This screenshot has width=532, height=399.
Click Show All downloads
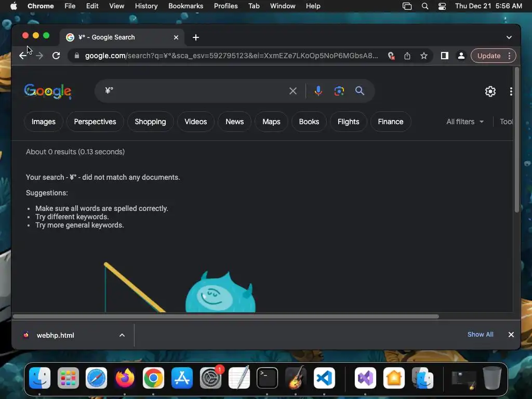click(x=480, y=335)
